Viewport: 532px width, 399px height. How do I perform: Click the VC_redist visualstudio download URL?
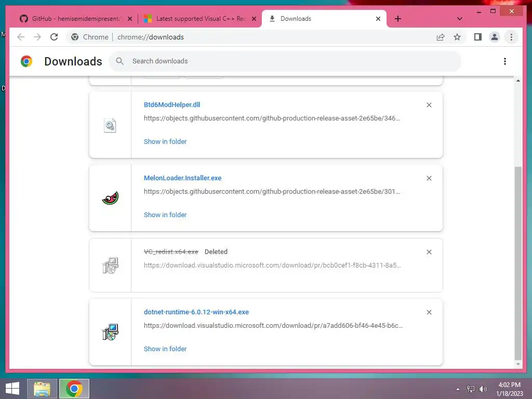(x=272, y=265)
